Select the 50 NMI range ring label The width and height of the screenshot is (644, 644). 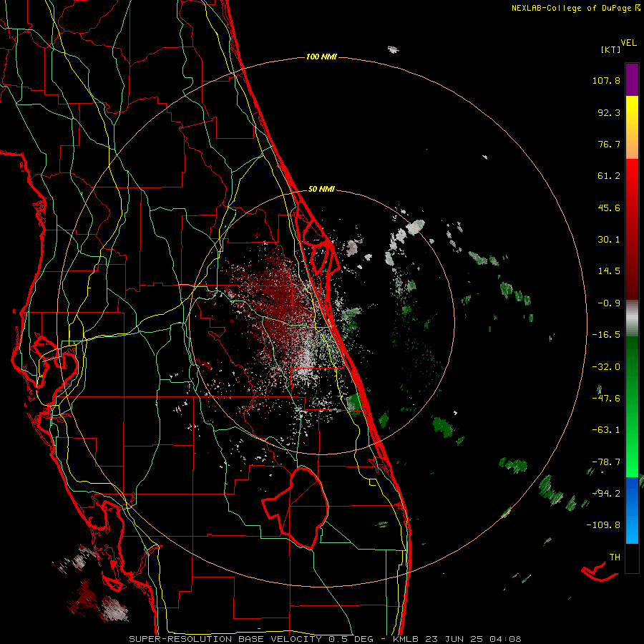click(x=321, y=190)
